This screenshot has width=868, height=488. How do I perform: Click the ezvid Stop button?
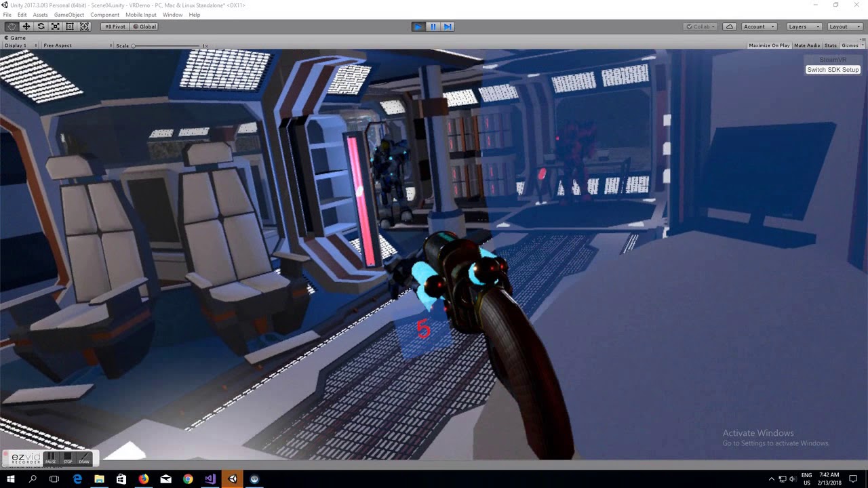click(x=68, y=458)
